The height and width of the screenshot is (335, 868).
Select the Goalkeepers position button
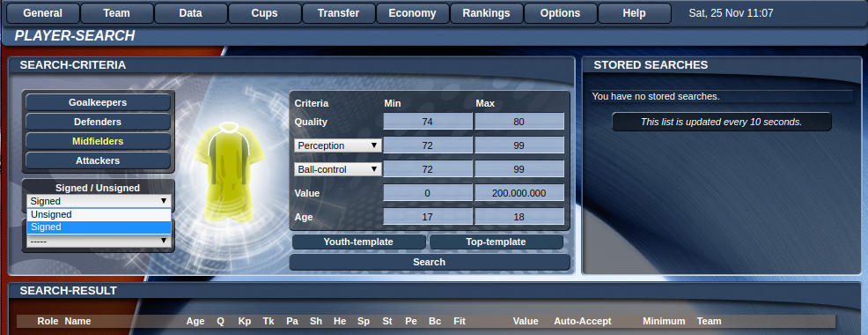click(98, 102)
